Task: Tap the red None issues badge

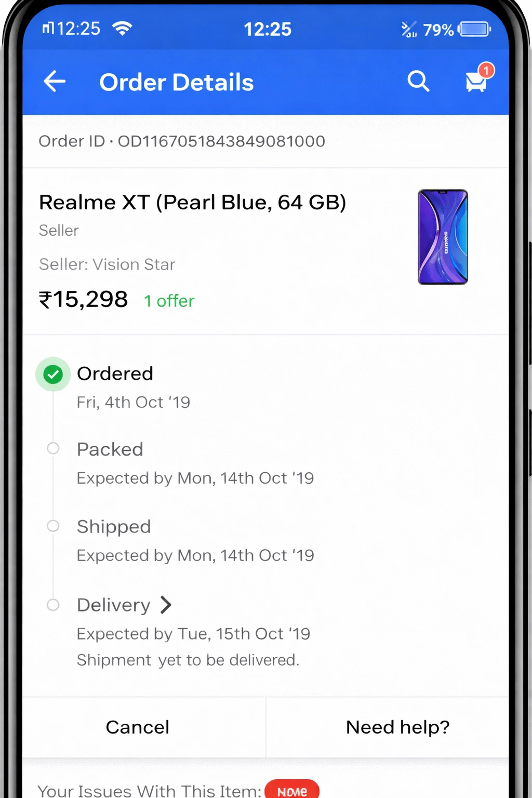Action: click(292, 790)
